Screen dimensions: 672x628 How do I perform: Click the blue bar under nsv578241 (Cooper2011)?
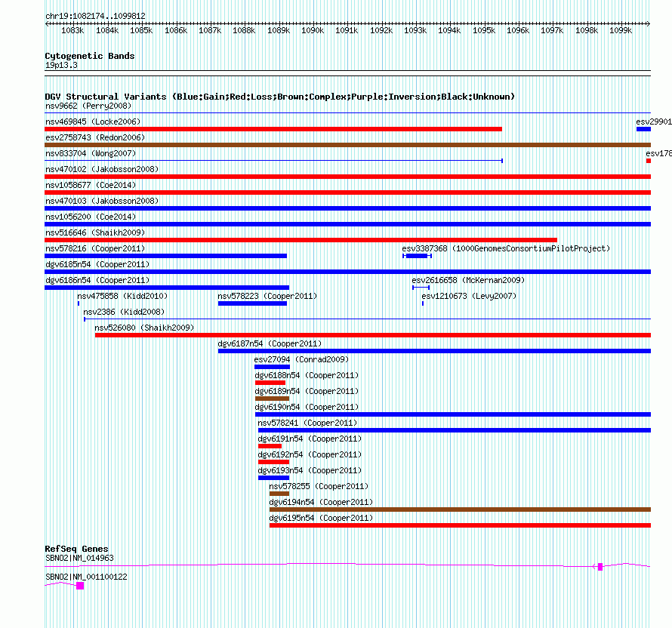(455, 430)
